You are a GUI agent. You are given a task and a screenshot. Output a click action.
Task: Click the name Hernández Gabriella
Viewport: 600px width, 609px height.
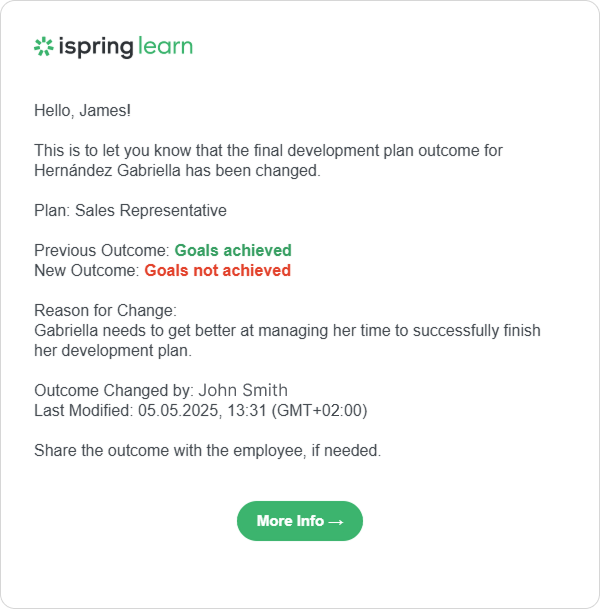pyautogui.click(x=107, y=171)
